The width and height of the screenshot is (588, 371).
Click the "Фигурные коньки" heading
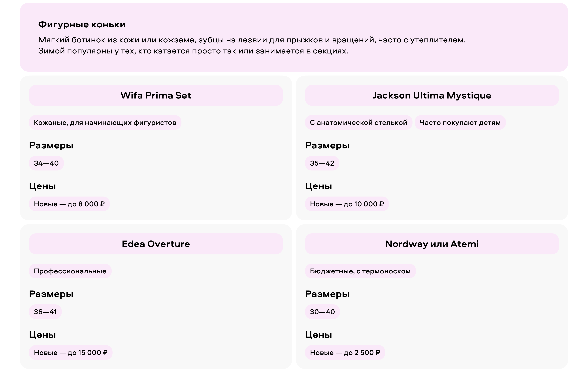[82, 24]
